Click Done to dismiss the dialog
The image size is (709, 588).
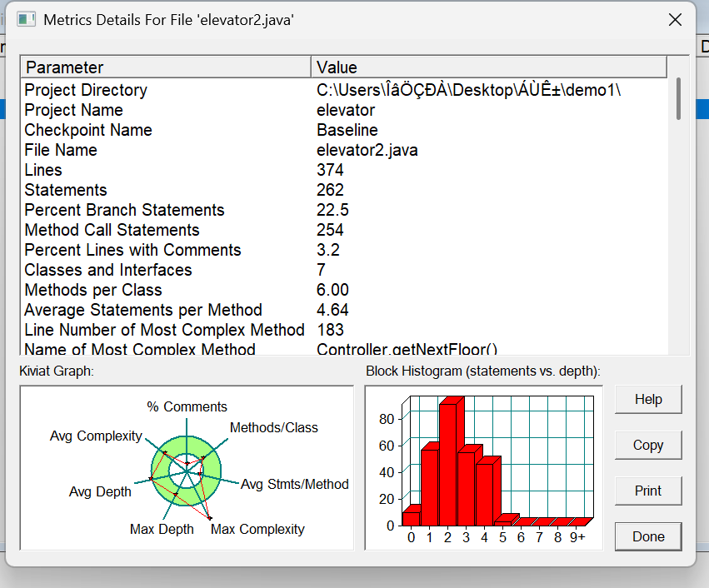click(x=648, y=536)
